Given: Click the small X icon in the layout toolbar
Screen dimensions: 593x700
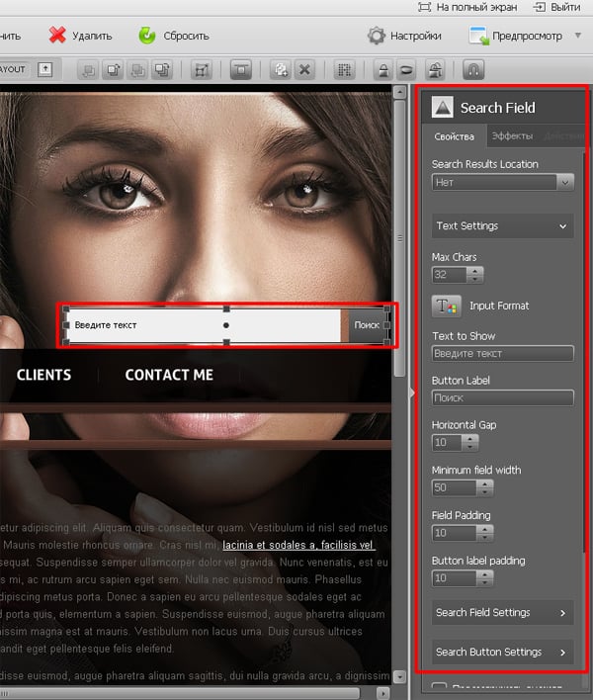Looking at the screenshot, I should [305, 70].
